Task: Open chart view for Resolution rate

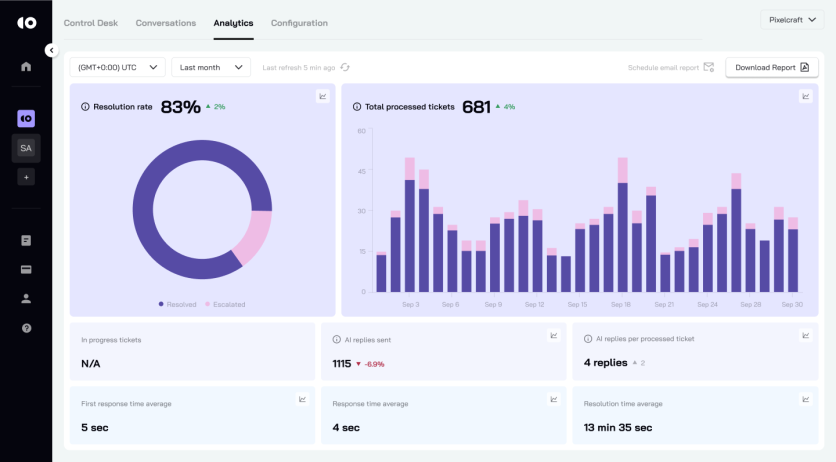Action: tap(323, 96)
